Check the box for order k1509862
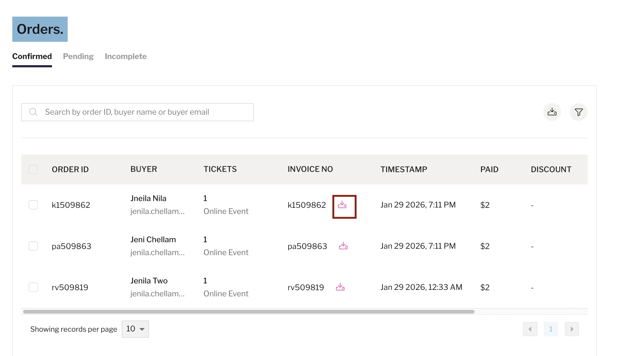This screenshot has width=644, height=356. tap(33, 205)
